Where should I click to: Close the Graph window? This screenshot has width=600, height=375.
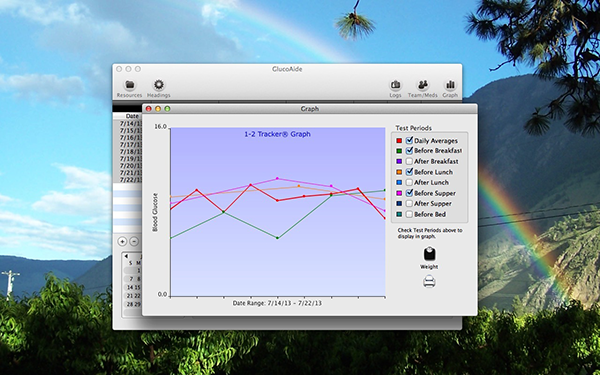pos(148,109)
